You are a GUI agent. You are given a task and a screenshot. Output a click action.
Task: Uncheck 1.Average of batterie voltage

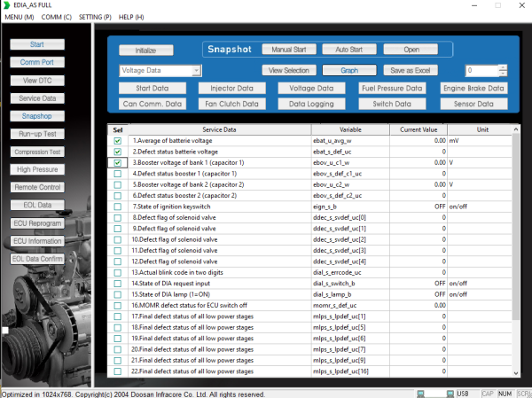coord(117,141)
